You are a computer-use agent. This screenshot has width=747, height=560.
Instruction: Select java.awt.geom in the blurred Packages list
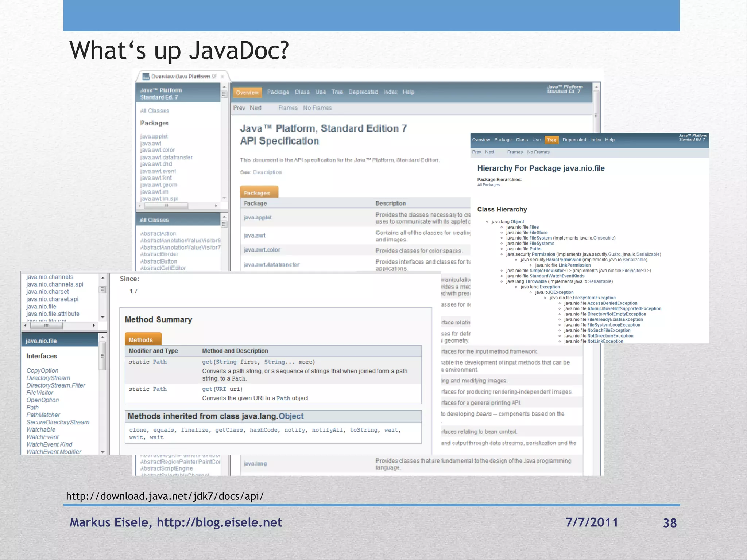pyautogui.click(x=159, y=185)
